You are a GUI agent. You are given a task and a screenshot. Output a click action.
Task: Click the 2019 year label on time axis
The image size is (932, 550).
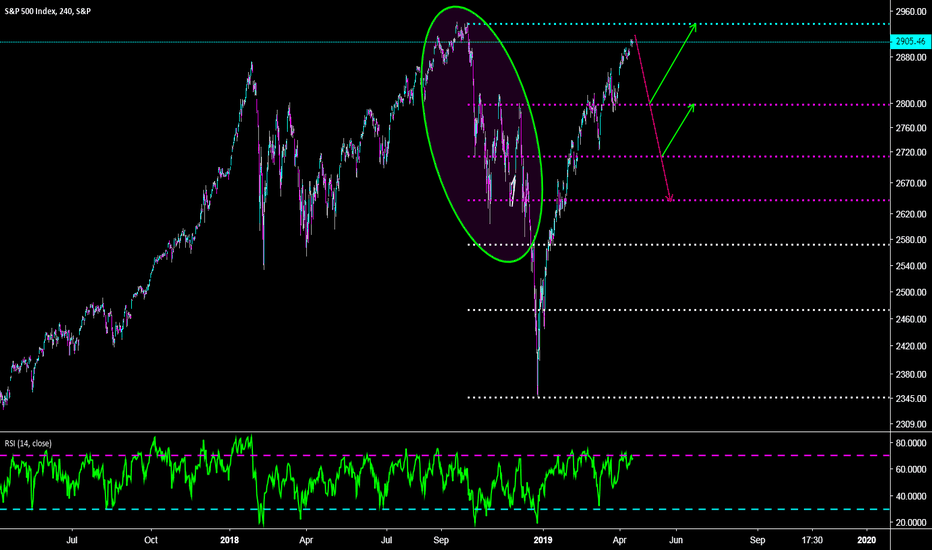(543, 540)
